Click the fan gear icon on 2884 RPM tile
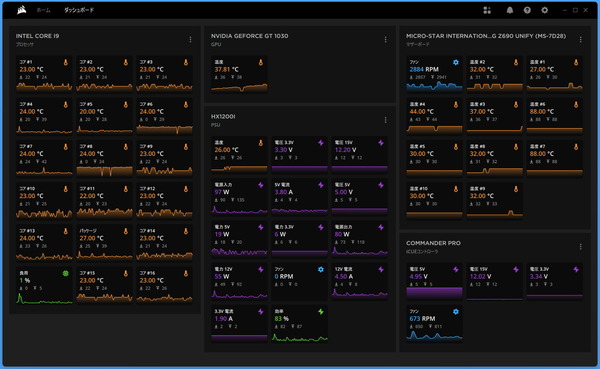The image size is (600, 369). click(x=456, y=62)
